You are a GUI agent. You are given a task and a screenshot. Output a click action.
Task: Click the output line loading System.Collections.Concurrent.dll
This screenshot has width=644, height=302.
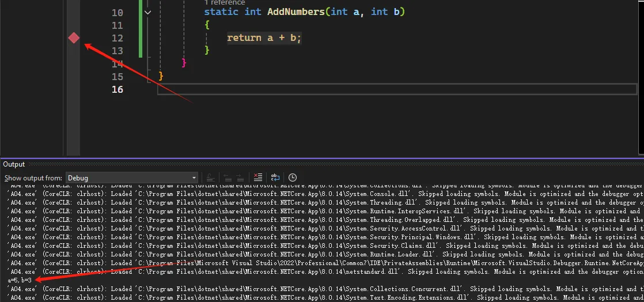(x=325, y=289)
